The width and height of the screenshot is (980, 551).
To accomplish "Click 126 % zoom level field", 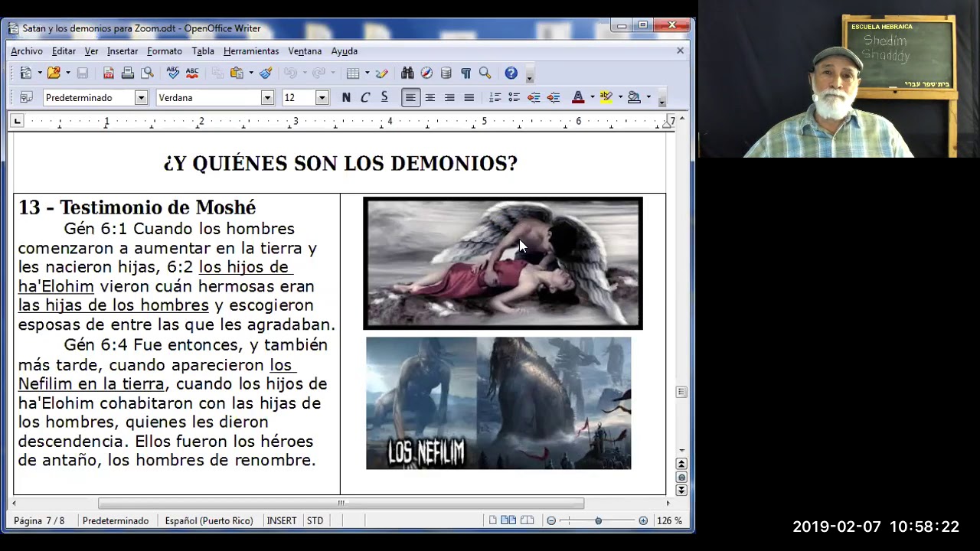I will 669,520.
